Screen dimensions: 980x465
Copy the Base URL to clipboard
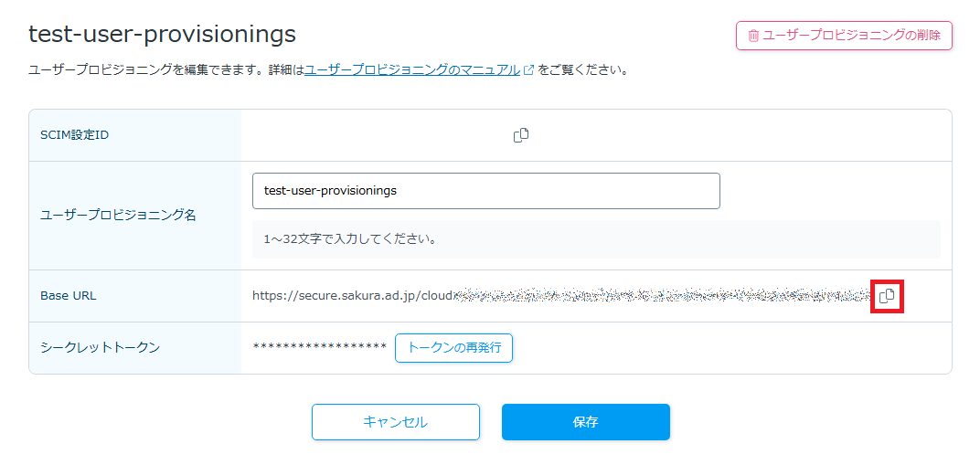(x=887, y=296)
